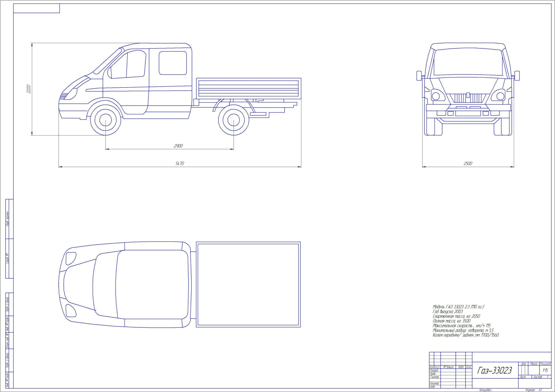Select the empty top-left corner stamp box
This screenshot has height=392, width=555.
(x=36, y=8)
